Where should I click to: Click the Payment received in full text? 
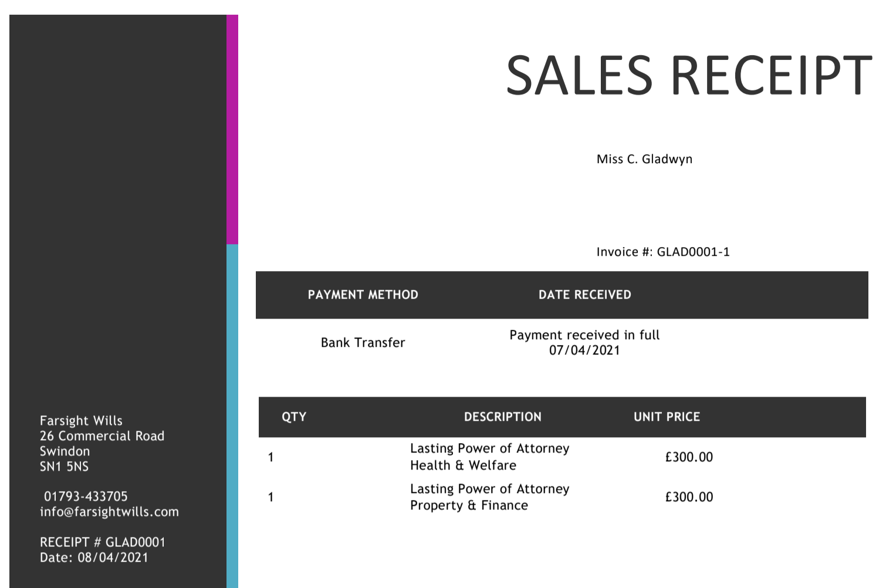click(x=584, y=335)
